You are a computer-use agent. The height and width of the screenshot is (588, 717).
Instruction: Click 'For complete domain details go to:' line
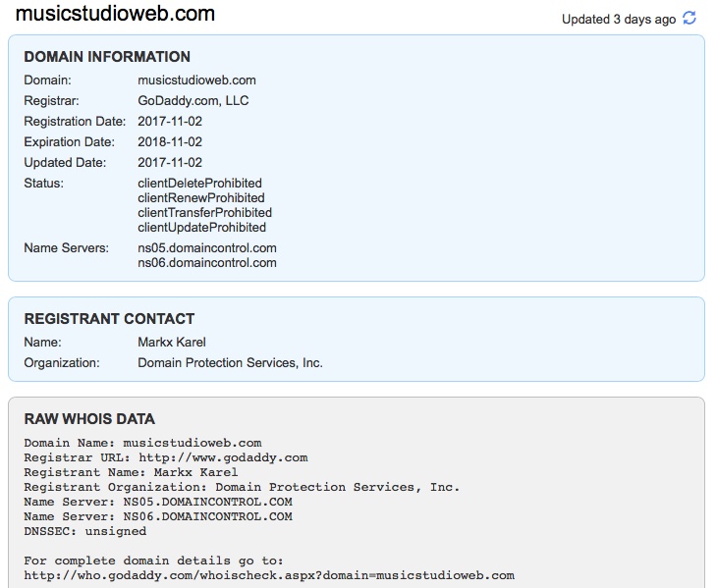[x=153, y=561]
